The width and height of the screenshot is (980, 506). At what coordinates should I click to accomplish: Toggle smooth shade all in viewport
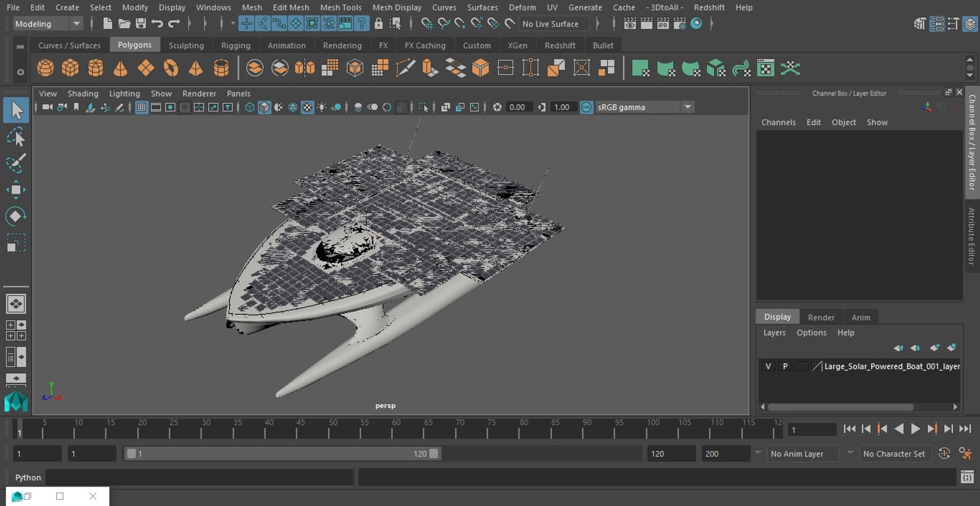click(x=264, y=107)
